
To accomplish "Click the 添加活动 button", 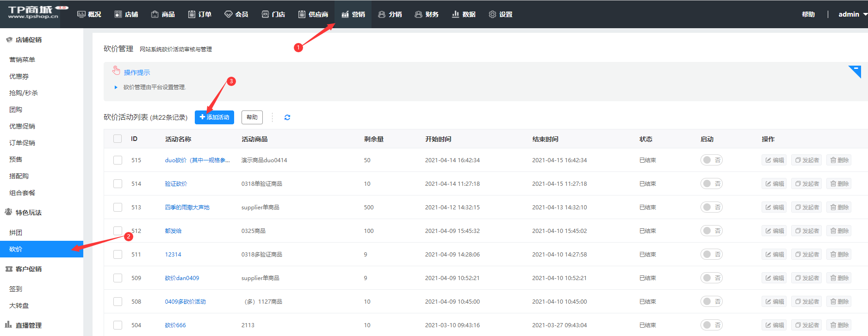I will (x=214, y=117).
